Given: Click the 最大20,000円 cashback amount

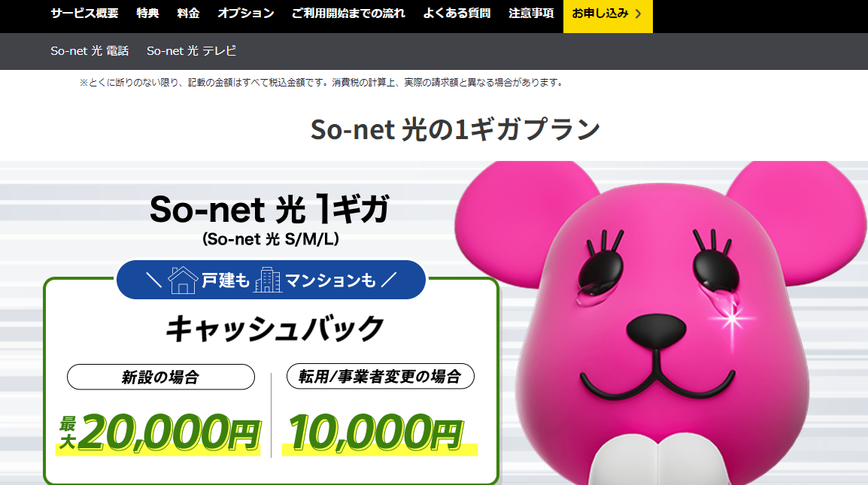Looking at the screenshot, I should (159, 434).
